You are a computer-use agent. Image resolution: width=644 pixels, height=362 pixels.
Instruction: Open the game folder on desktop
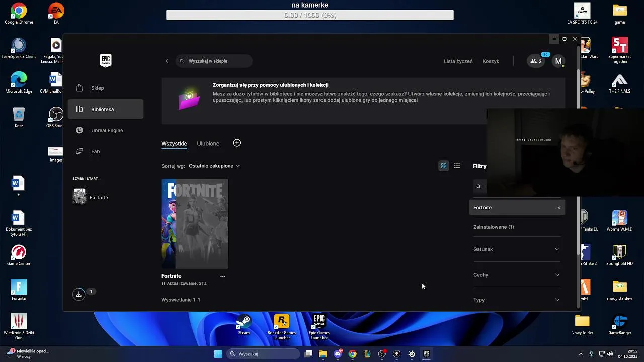click(x=620, y=14)
